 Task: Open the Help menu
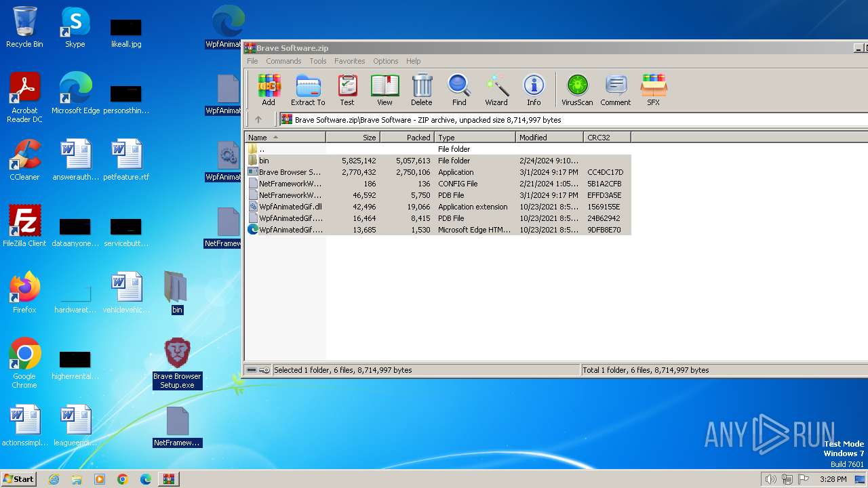pyautogui.click(x=414, y=61)
